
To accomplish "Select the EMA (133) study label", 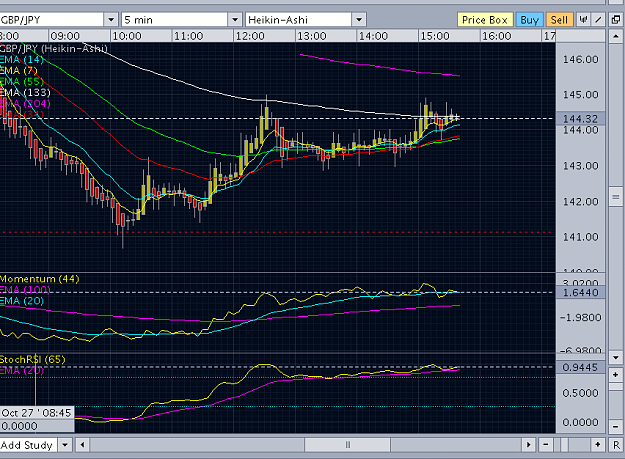I will pos(25,93).
